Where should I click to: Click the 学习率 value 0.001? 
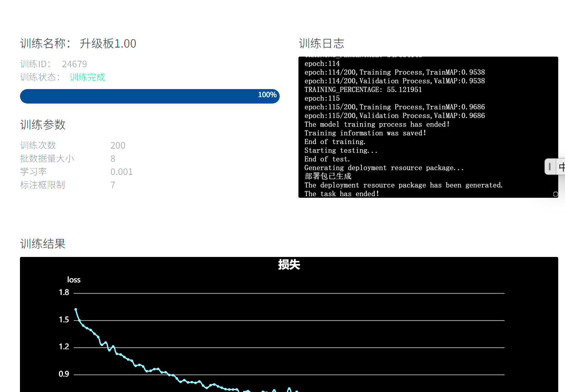[122, 172]
